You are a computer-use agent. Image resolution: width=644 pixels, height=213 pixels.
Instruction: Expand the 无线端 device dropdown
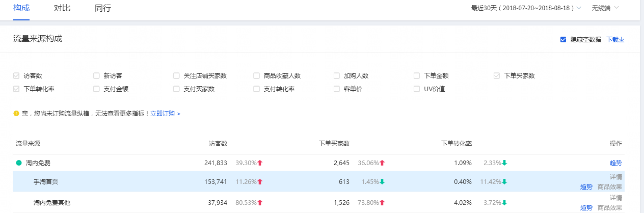(605, 8)
